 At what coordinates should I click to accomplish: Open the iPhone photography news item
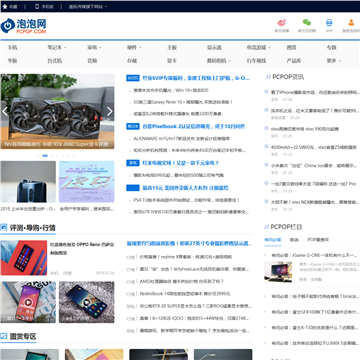(315, 92)
